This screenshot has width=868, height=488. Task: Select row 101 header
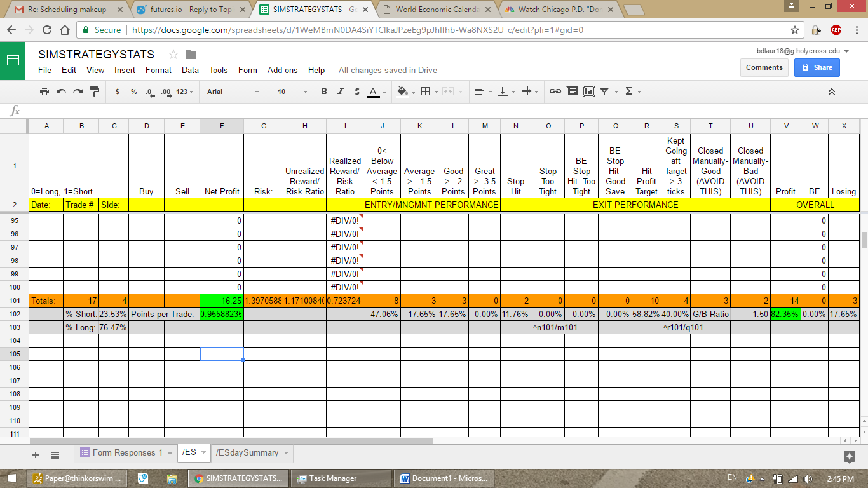[14, 301]
